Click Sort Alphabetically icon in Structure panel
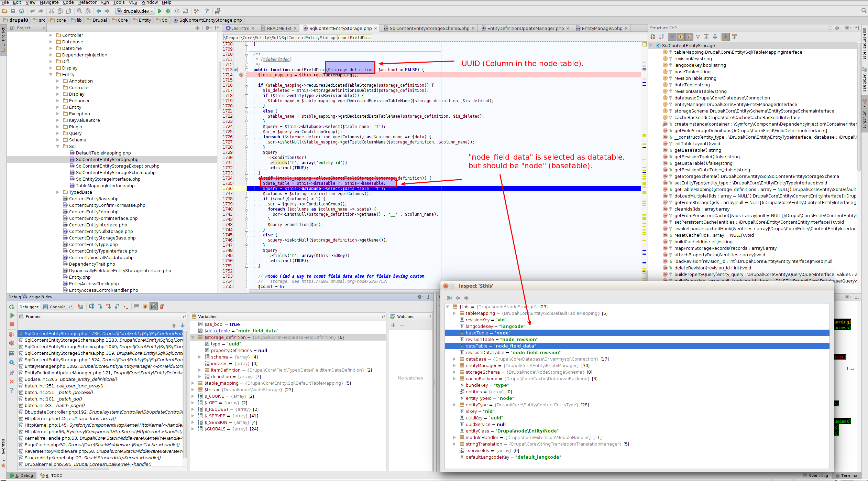This screenshot has height=481, width=868. [661, 37]
